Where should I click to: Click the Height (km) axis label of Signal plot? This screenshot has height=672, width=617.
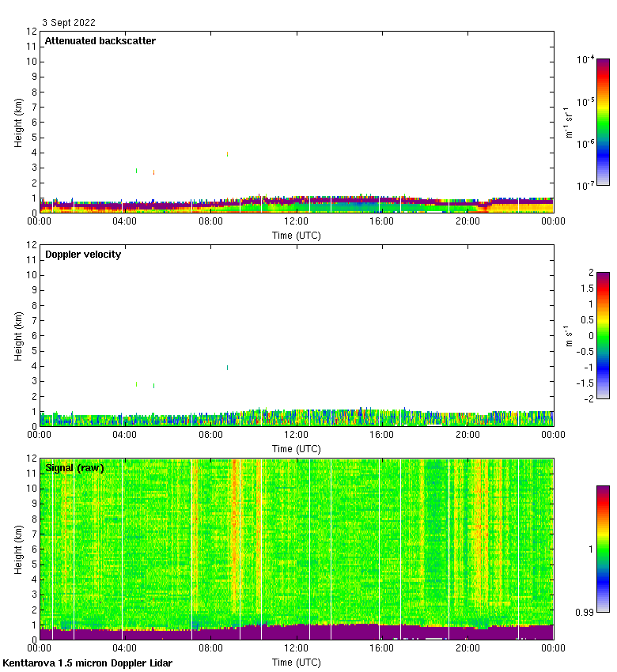18,549
